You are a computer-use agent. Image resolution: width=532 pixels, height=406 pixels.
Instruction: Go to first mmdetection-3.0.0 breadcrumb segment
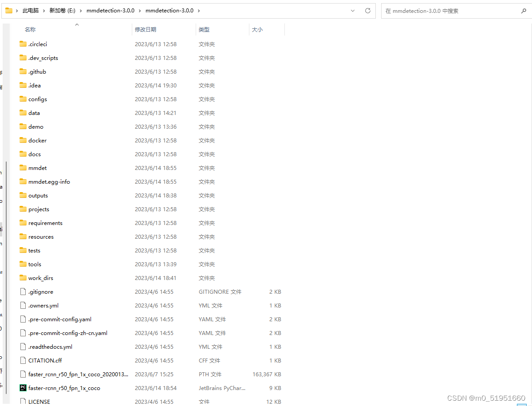pos(110,11)
